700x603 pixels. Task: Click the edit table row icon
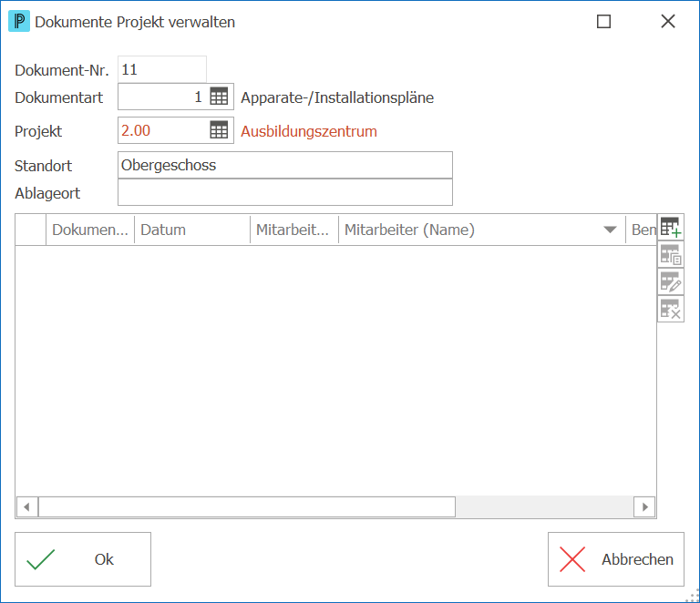671,281
